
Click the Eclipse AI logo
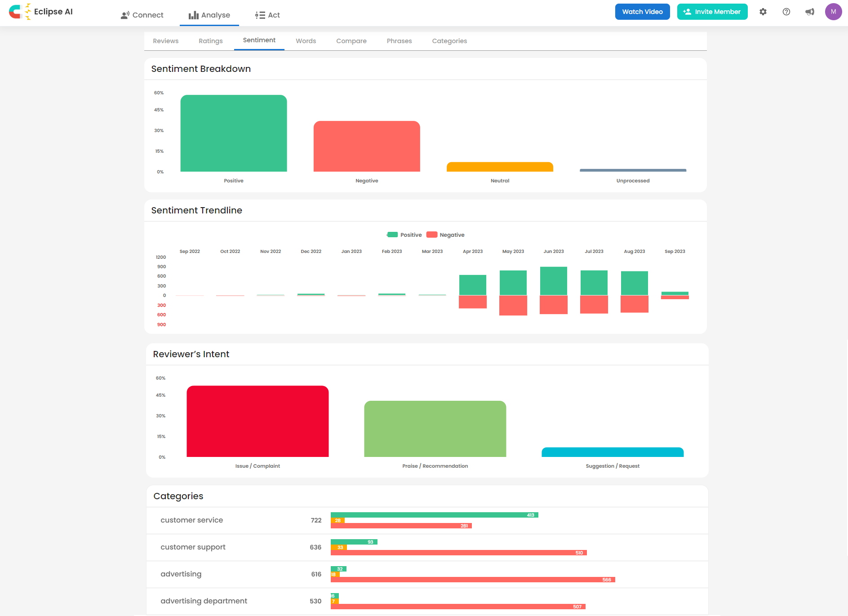pyautogui.click(x=41, y=12)
